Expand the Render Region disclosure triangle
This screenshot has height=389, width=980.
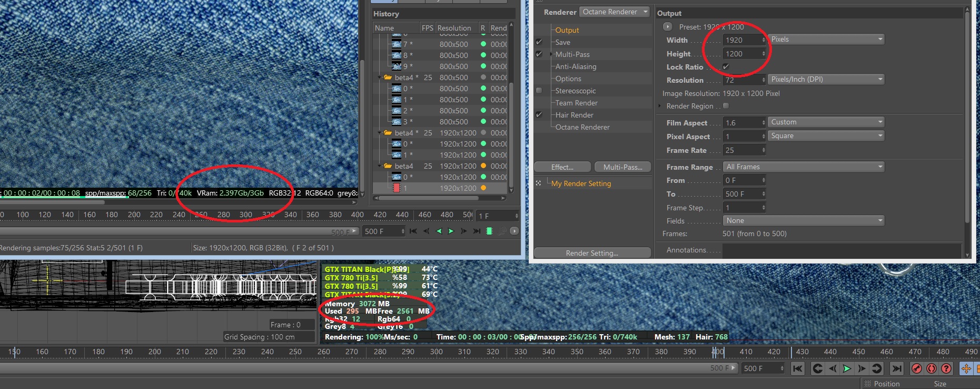click(659, 106)
